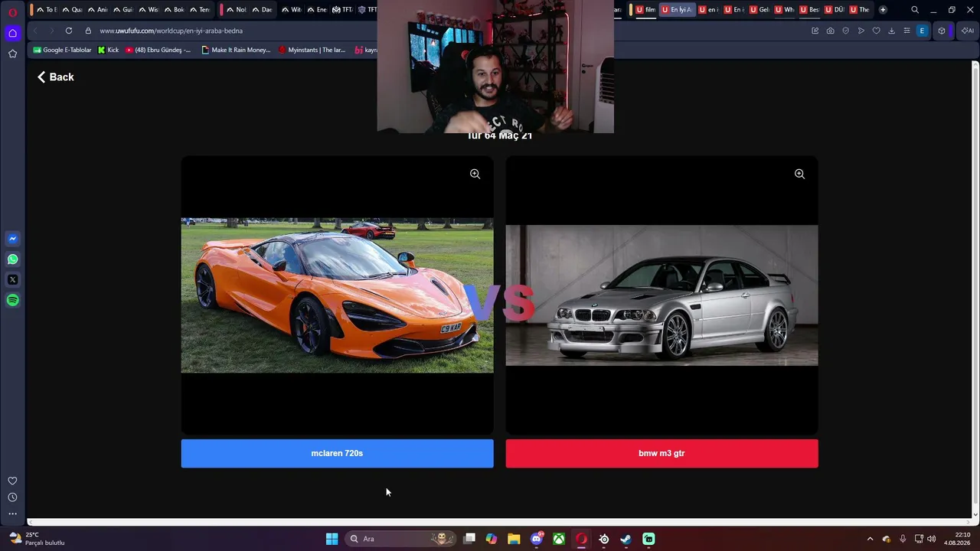
Task: Click the taskbar search box 'Ara'
Action: pos(400,539)
